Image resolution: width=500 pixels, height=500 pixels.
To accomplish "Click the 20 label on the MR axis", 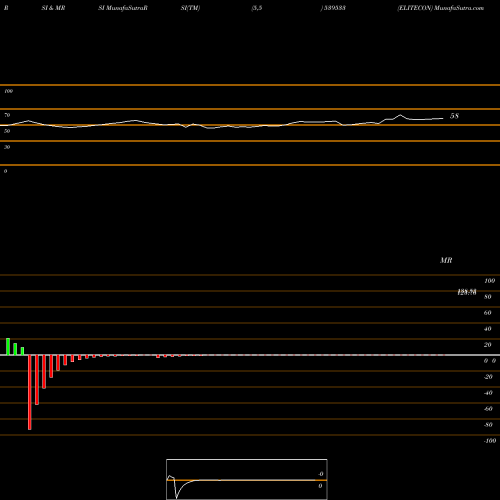I will [x=488, y=345].
